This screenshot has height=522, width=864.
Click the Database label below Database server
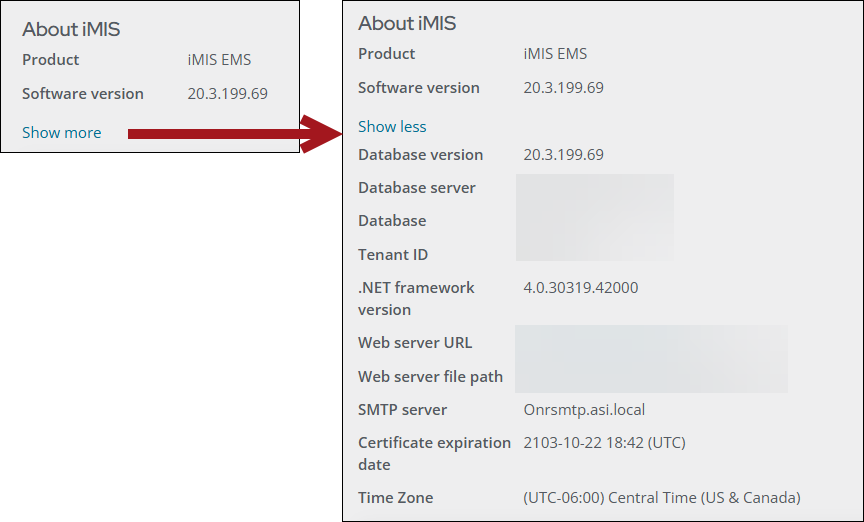pos(392,220)
